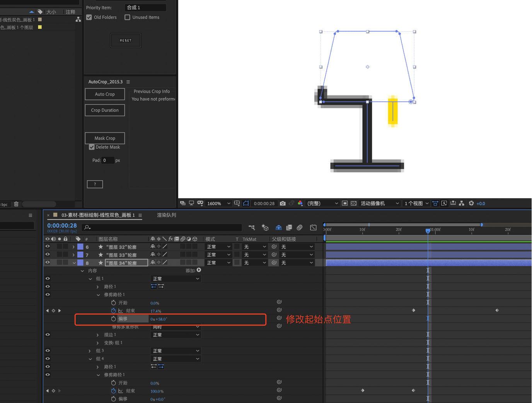The image size is (532, 403).
Task: Open the 活动摄像机 camera view dropdown
Action: [x=380, y=203]
